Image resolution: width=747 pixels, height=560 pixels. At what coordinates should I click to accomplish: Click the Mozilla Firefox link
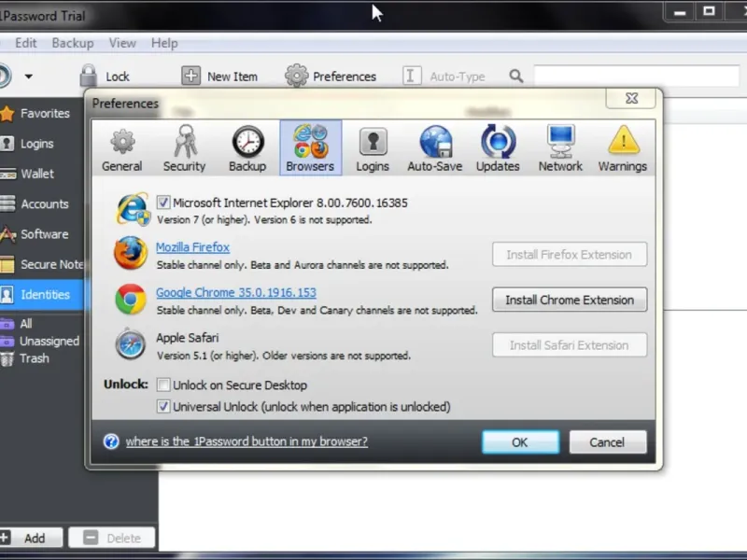(x=192, y=247)
